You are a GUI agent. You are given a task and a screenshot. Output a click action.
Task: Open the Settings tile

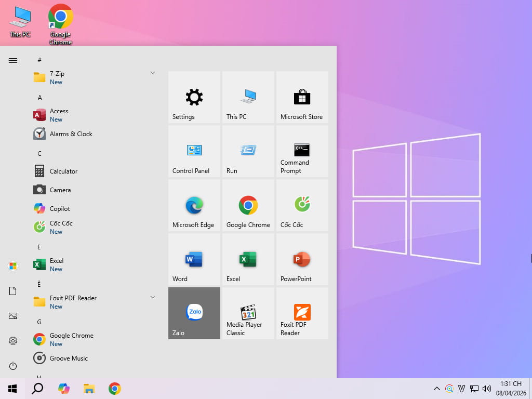(194, 97)
